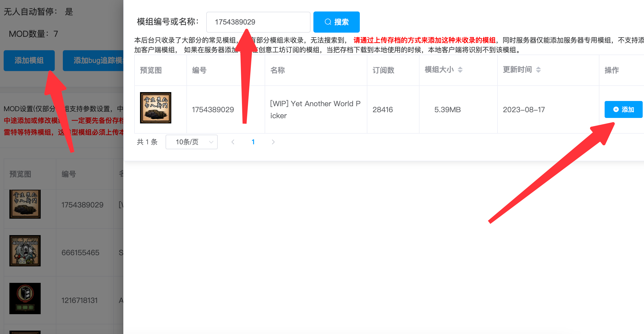Click the search magnifier icon

point(328,22)
